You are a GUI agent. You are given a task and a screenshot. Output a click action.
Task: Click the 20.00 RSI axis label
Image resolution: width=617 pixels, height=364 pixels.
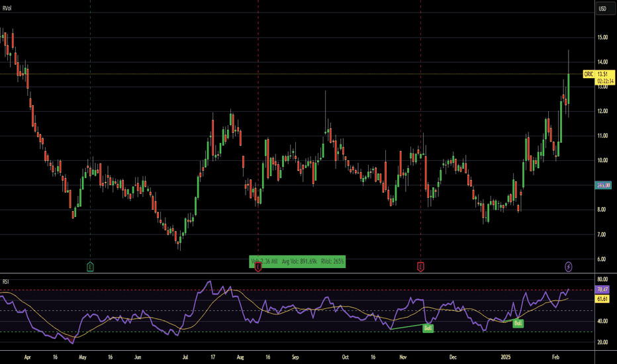(602, 342)
